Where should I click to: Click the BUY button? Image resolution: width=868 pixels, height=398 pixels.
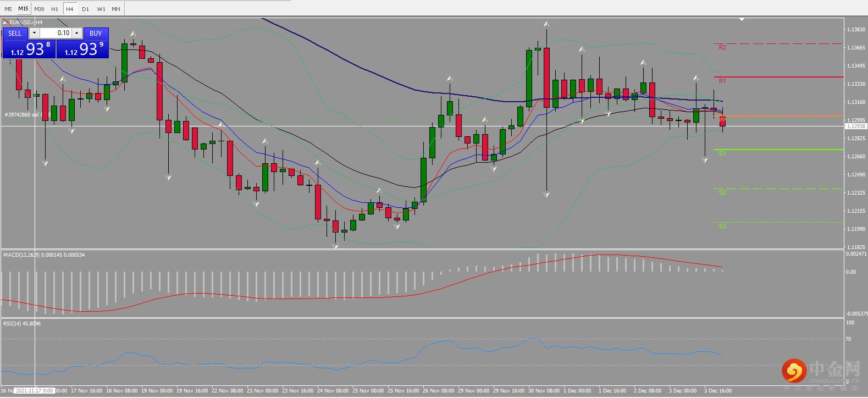pos(96,34)
